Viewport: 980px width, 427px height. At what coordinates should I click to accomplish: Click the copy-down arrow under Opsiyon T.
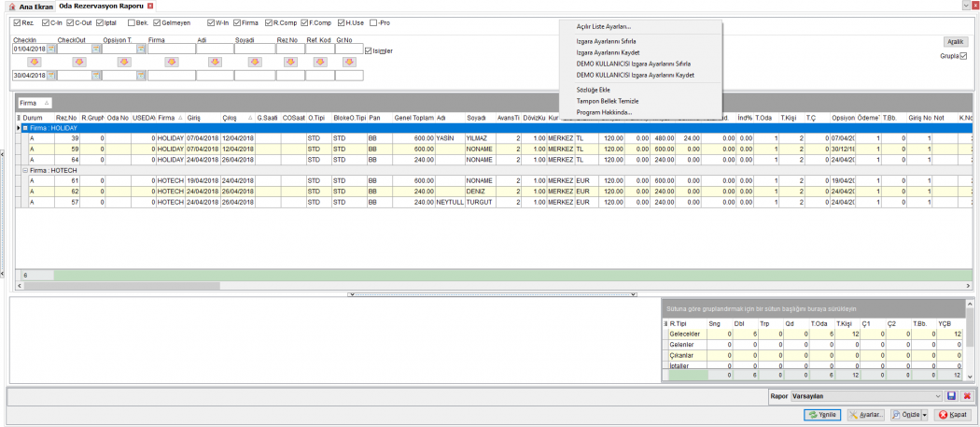coord(124,62)
